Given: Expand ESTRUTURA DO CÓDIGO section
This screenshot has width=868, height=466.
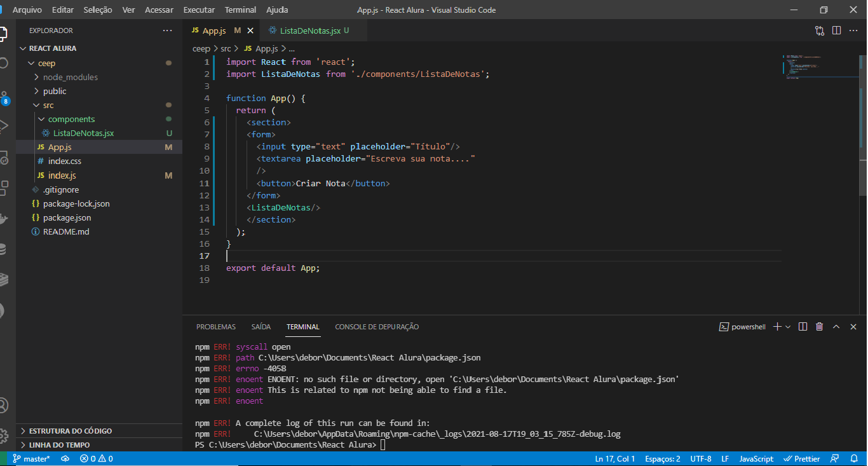Looking at the screenshot, I should 98,431.
